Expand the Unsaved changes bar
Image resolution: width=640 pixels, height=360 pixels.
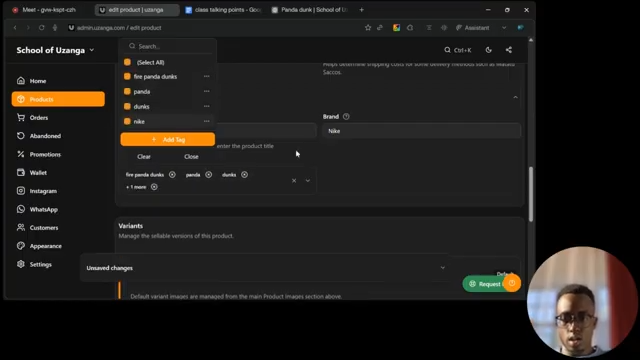pos(443,268)
